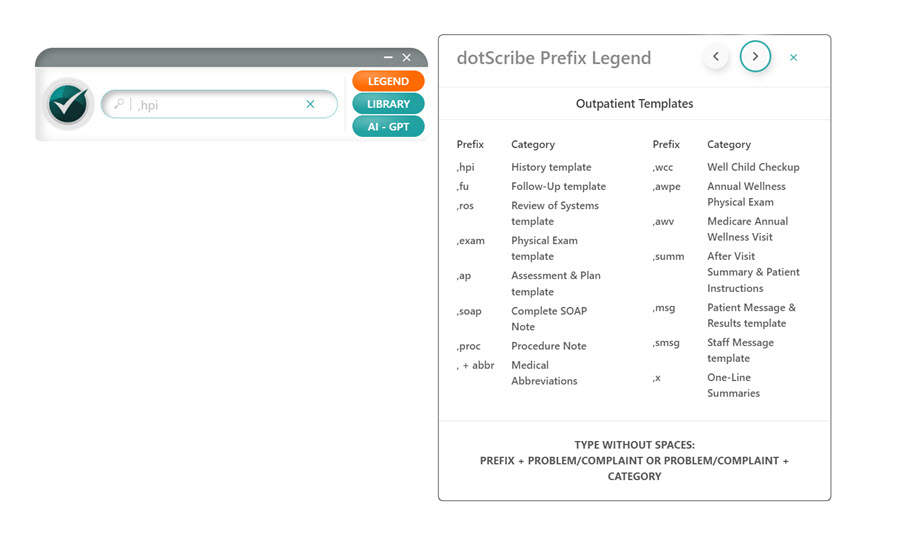Open the LIBRARY button
The width and height of the screenshot is (900, 536).
(389, 104)
